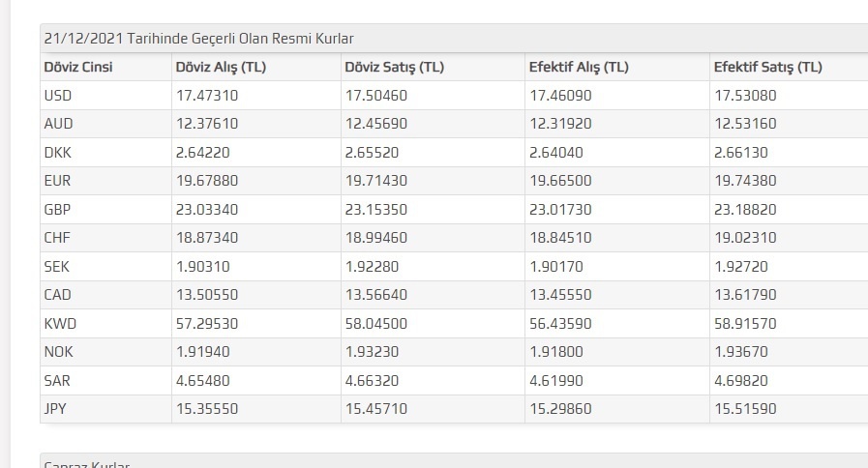This screenshot has height=468, width=868.
Task: Select the KWD currency row label
Action: 60,323
